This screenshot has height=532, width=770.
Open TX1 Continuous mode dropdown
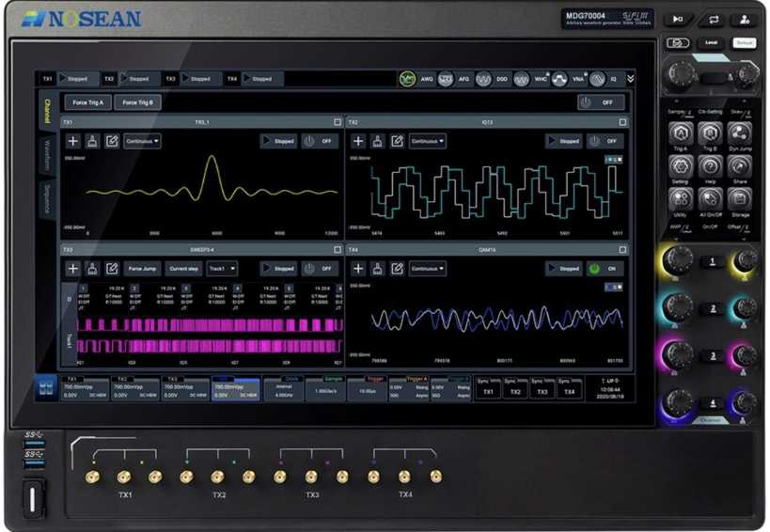pos(142,141)
